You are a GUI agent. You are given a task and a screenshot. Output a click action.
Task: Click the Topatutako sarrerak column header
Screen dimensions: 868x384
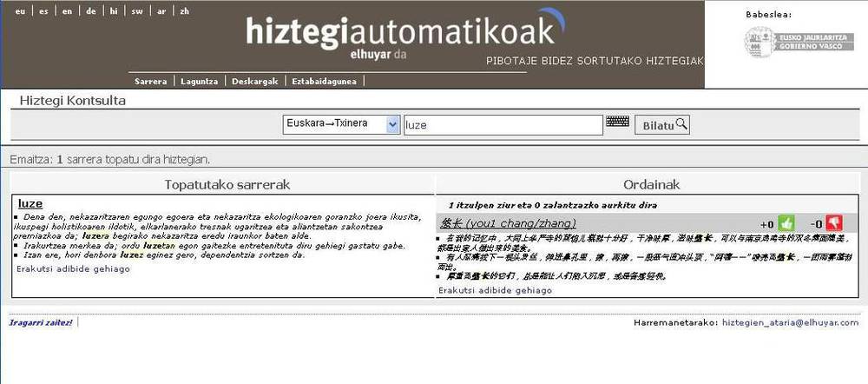tap(227, 184)
